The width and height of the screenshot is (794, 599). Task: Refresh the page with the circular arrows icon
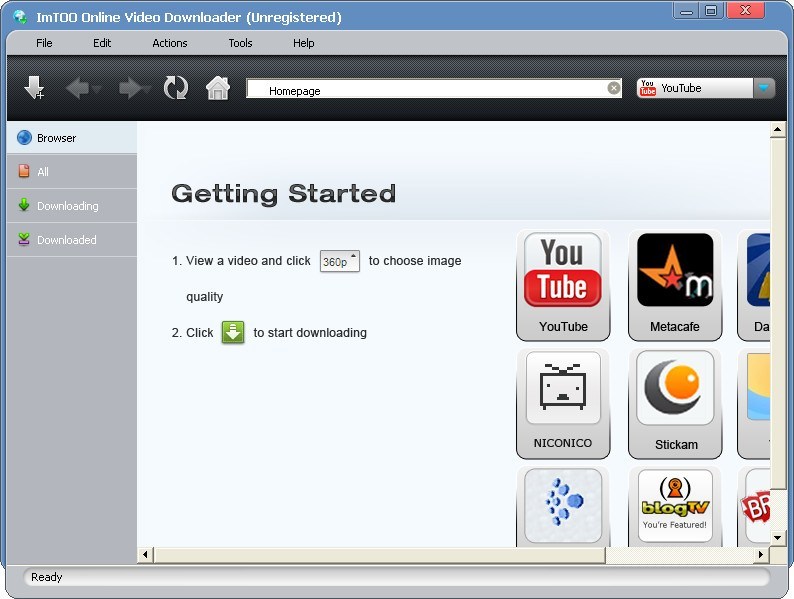(176, 88)
